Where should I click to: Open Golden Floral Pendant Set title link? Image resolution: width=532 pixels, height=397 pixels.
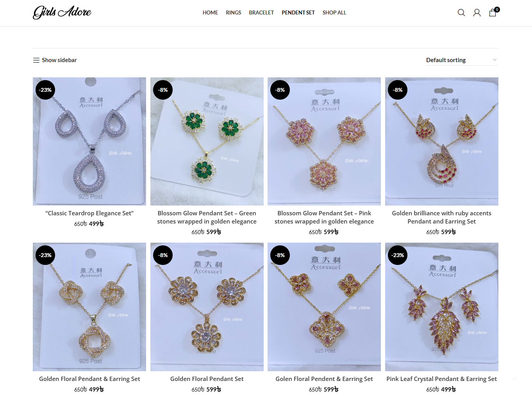point(207,379)
